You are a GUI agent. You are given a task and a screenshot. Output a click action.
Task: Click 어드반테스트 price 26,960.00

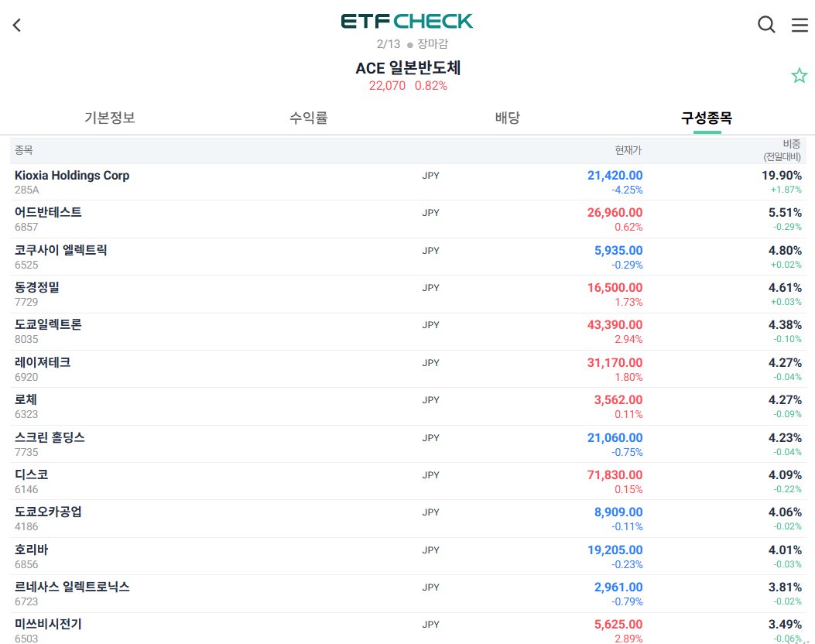coord(615,213)
